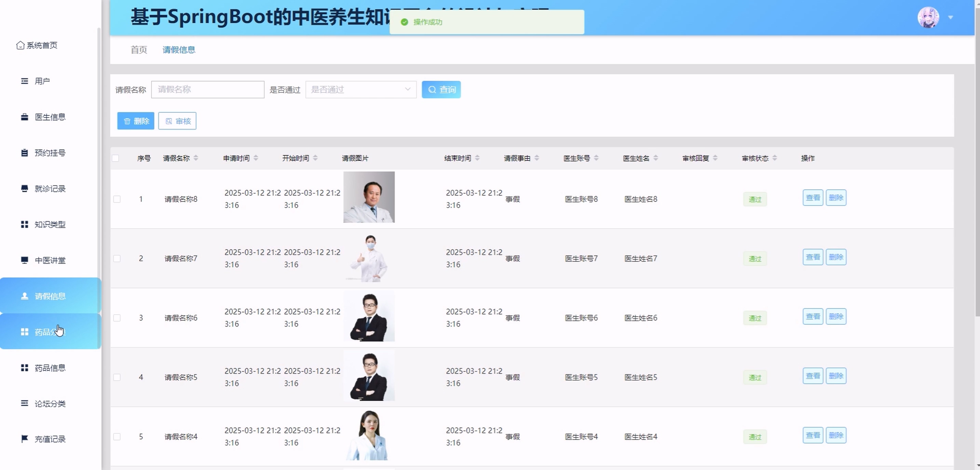This screenshot has width=980, height=470.
Task: Click the list icon for 论坛分类
Action: (24, 403)
